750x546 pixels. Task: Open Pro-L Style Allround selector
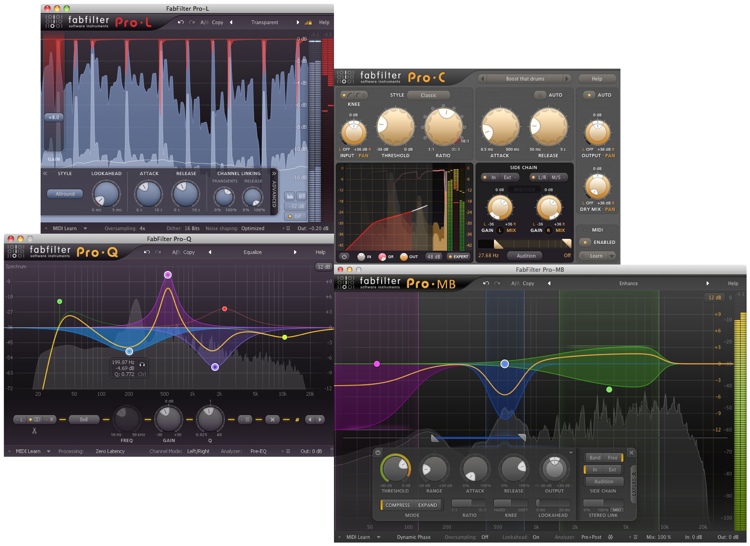[x=65, y=194]
